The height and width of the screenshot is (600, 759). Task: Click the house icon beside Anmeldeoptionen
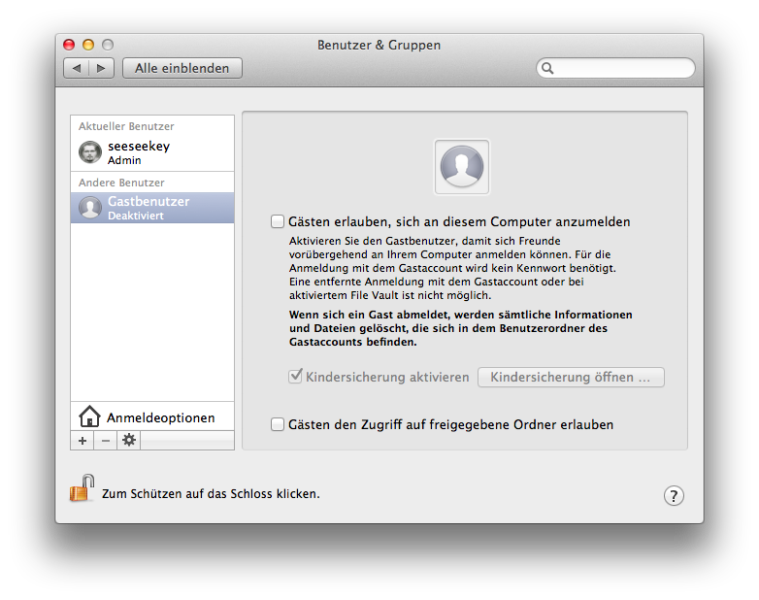(x=90, y=417)
